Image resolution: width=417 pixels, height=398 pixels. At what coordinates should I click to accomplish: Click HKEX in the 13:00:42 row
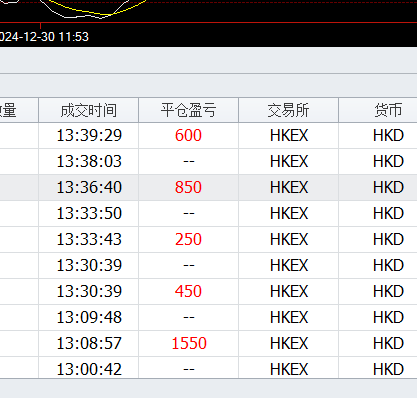pyautogui.click(x=289, y=369)
